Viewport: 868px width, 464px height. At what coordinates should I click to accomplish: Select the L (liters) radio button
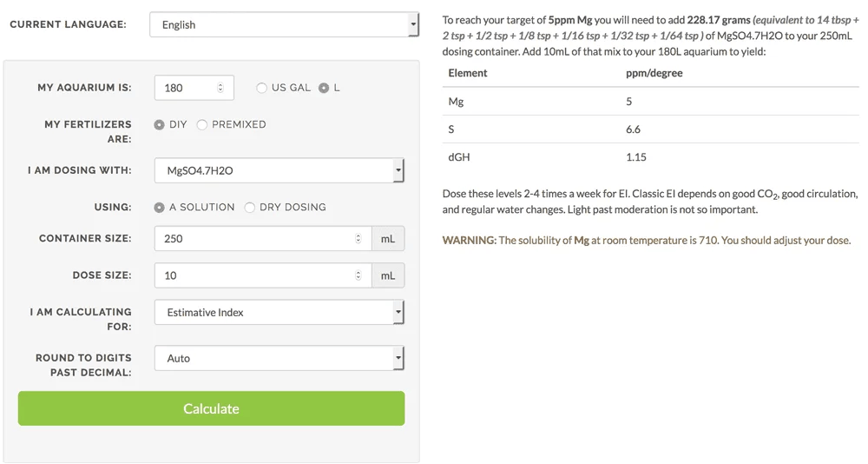click(324, 88)
